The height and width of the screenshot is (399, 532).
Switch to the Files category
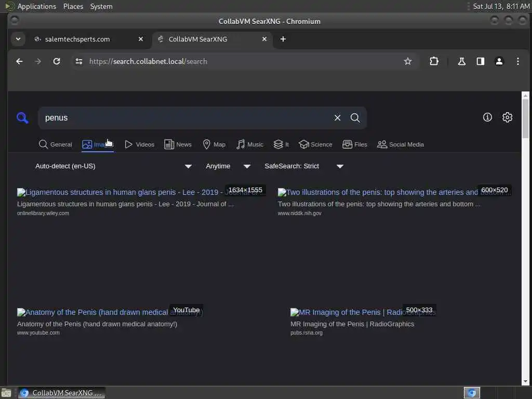(x=355, y=144)
